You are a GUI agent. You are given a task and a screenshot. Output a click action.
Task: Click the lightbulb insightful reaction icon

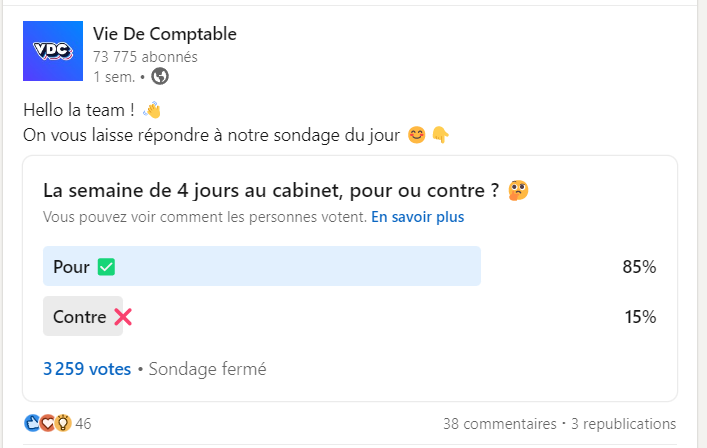pos(61,423)
